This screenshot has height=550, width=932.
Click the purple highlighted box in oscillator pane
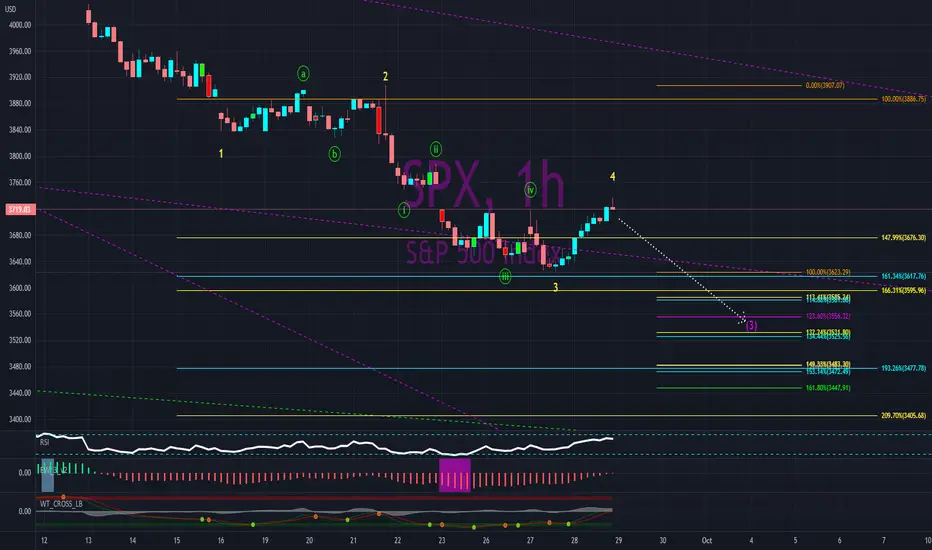coord(455,474)
